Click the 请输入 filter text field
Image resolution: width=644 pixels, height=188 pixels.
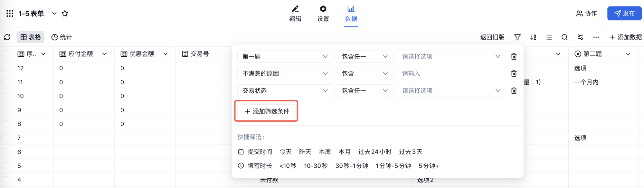(x=451, y=73)
